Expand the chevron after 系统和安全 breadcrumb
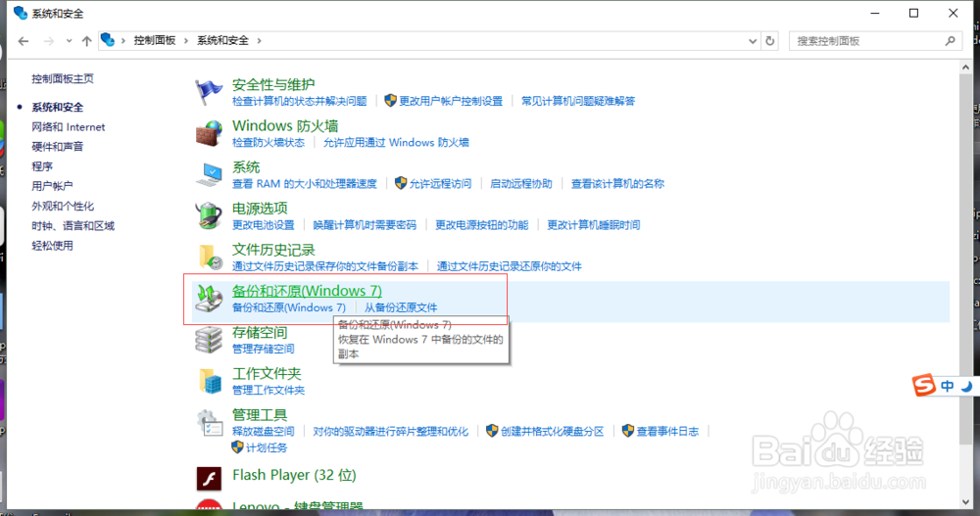 click(x=259, y=40)
